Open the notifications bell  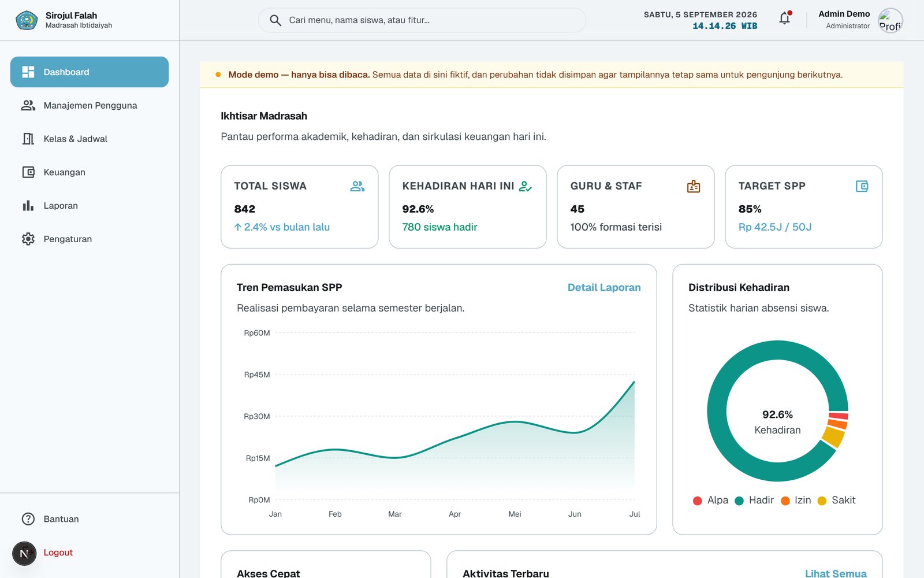coord(784,18)
